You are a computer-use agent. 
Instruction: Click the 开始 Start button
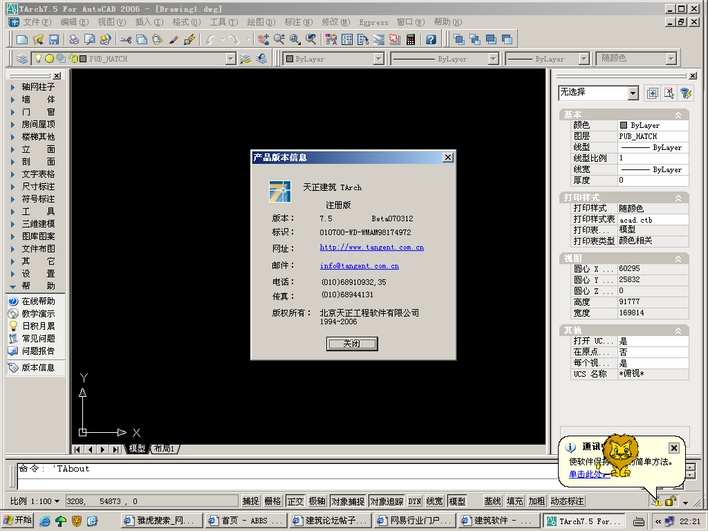[x=18, y=520]
